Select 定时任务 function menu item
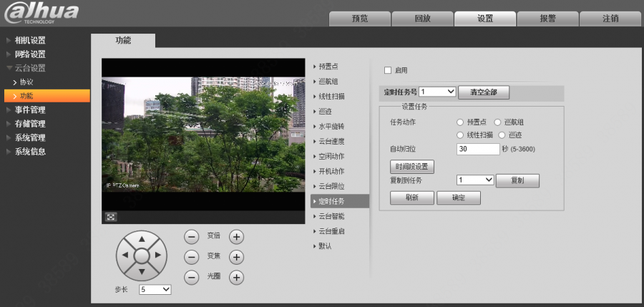 (x=340, y=201)
